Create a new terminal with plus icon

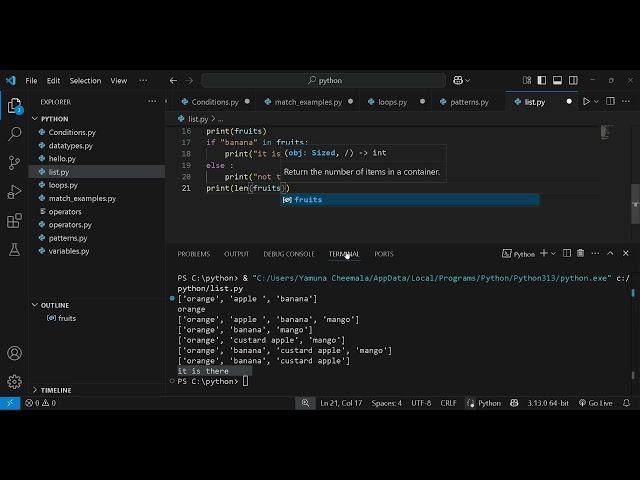click(544, 253)
